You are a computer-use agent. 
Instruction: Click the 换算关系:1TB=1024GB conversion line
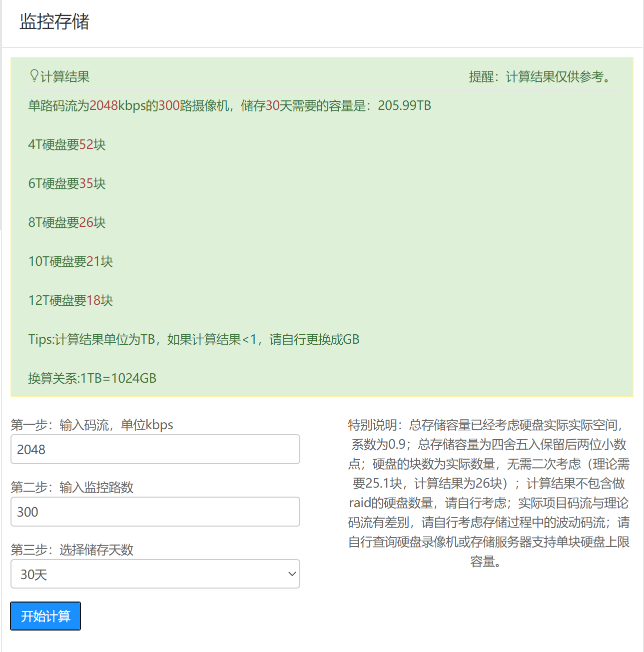tap(92, 379)
